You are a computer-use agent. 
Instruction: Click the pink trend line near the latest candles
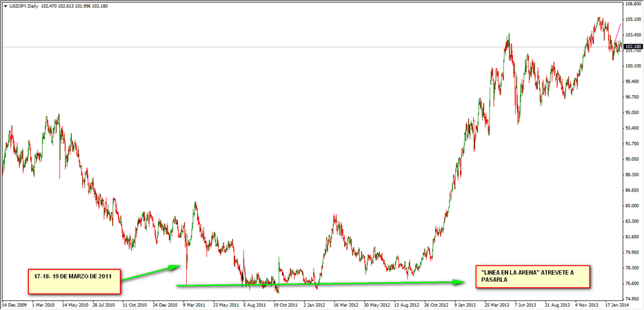[618, 32]
